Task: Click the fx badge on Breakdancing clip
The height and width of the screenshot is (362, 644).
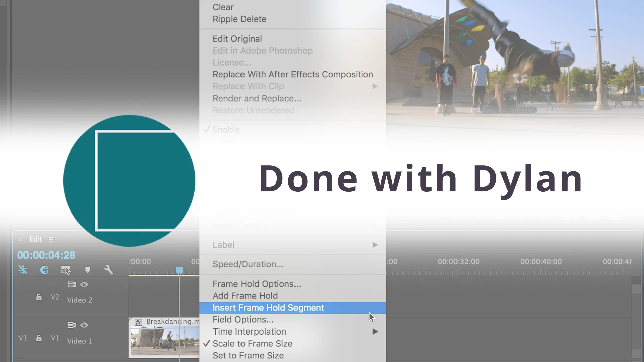Action: pos(139,322)
